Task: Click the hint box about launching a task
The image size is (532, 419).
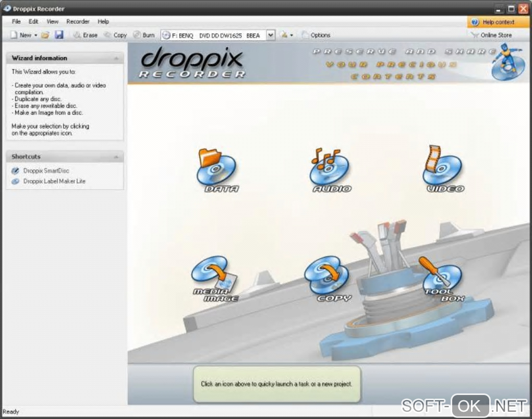Action: pos(276,384)
